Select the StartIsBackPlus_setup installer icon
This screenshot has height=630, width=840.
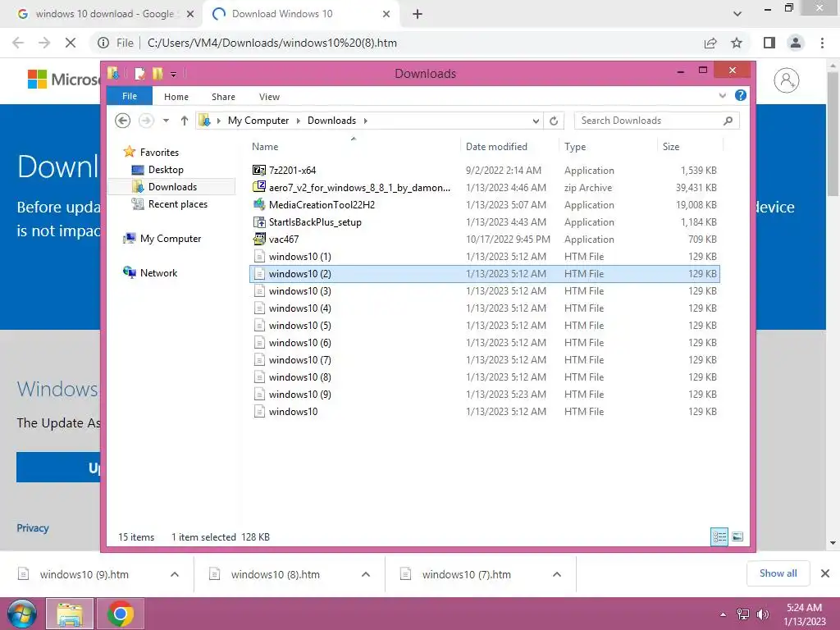click(259, 221)
